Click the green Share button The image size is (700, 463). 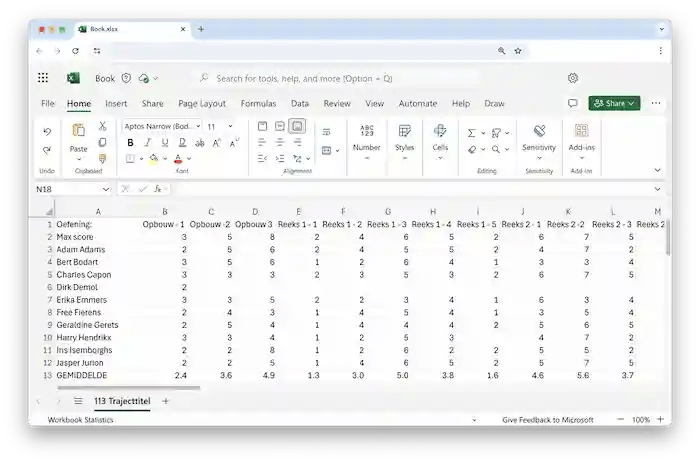[x=614, y=103]
